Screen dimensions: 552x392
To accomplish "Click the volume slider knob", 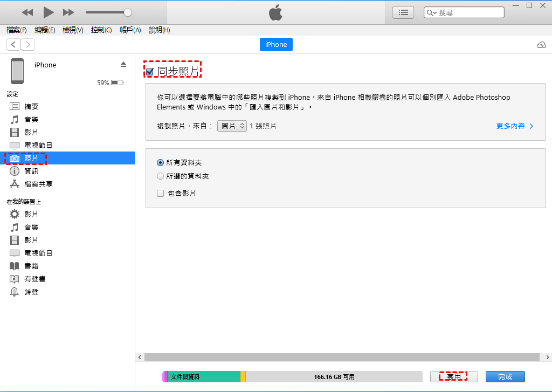I will tap(127, 12).
